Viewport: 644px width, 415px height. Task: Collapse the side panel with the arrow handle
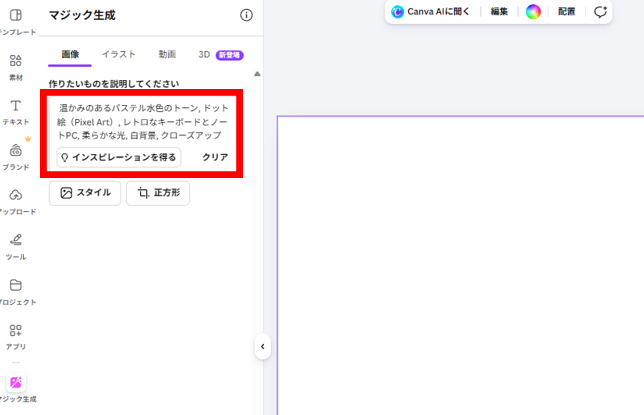tap(262, 346)
